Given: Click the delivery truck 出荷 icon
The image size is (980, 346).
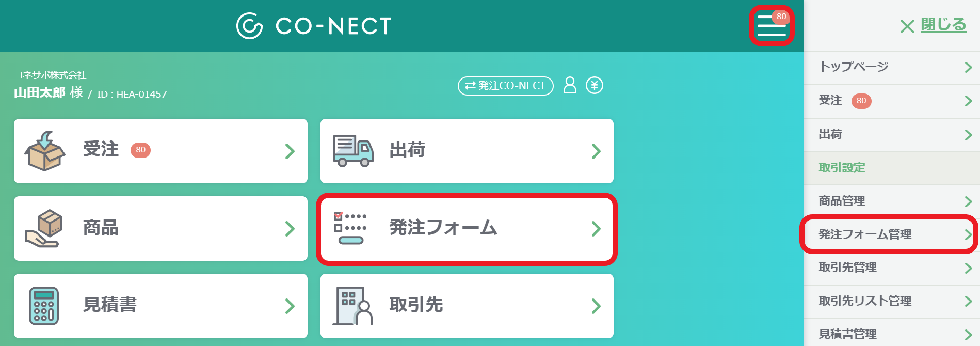Looking at the screenshot, I should tap(353, 151).
